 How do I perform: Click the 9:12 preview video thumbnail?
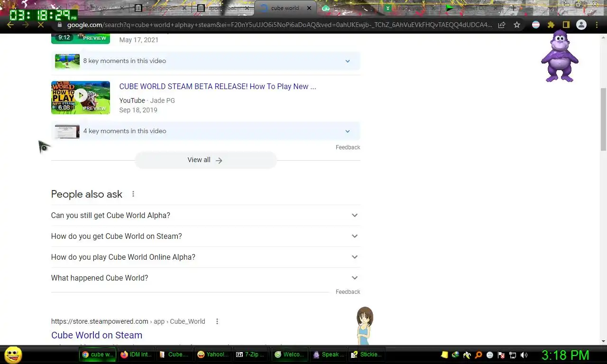pos(81,38)
